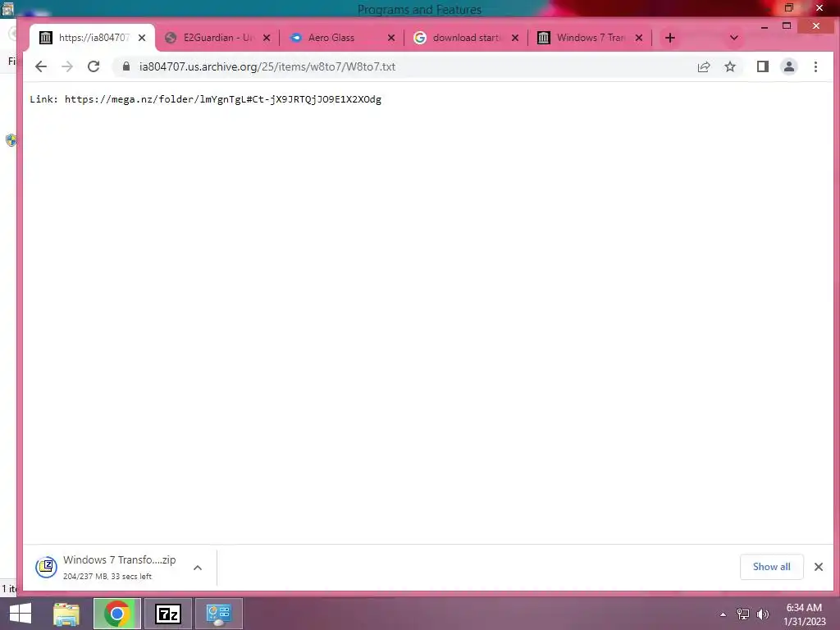Open the Windows Start menu
The height and width of the screenshot is (630, 840).
[x=21, y=614]
